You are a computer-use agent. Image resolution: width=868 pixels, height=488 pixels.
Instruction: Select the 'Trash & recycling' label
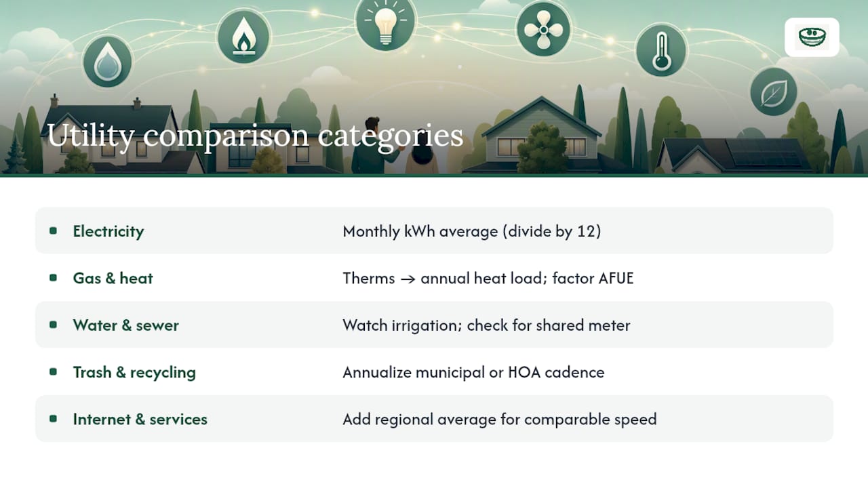point(134,372)
